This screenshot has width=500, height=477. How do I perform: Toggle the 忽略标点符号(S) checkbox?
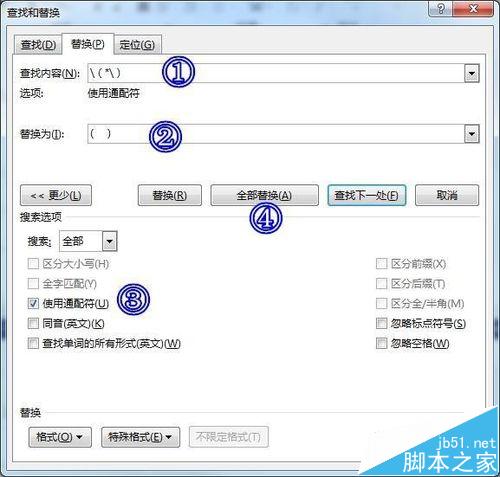[381, 323]
